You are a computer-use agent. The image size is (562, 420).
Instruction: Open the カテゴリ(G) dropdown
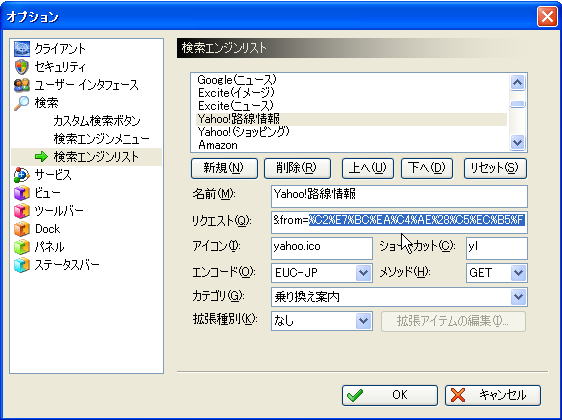coord(518,297)
